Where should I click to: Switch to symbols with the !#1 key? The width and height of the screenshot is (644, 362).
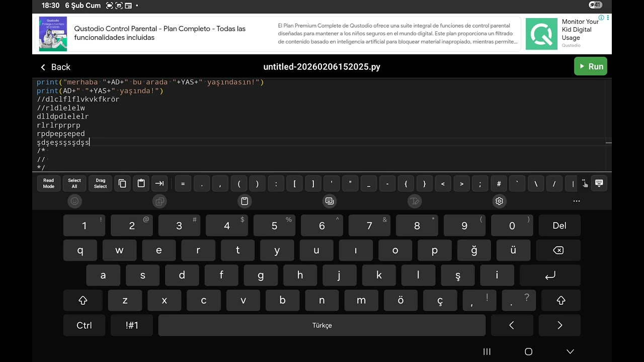click(132, 325)
